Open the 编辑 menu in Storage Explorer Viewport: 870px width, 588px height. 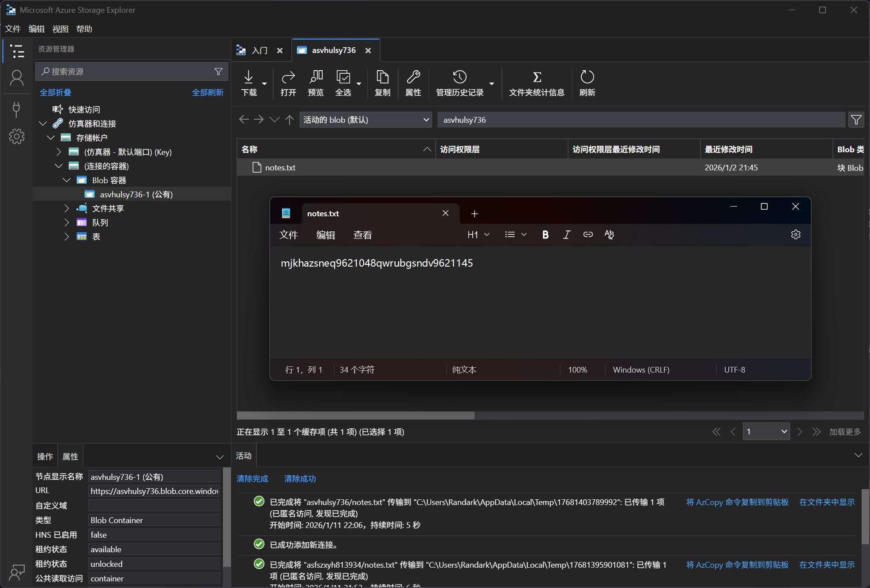[x=36, y=29]
